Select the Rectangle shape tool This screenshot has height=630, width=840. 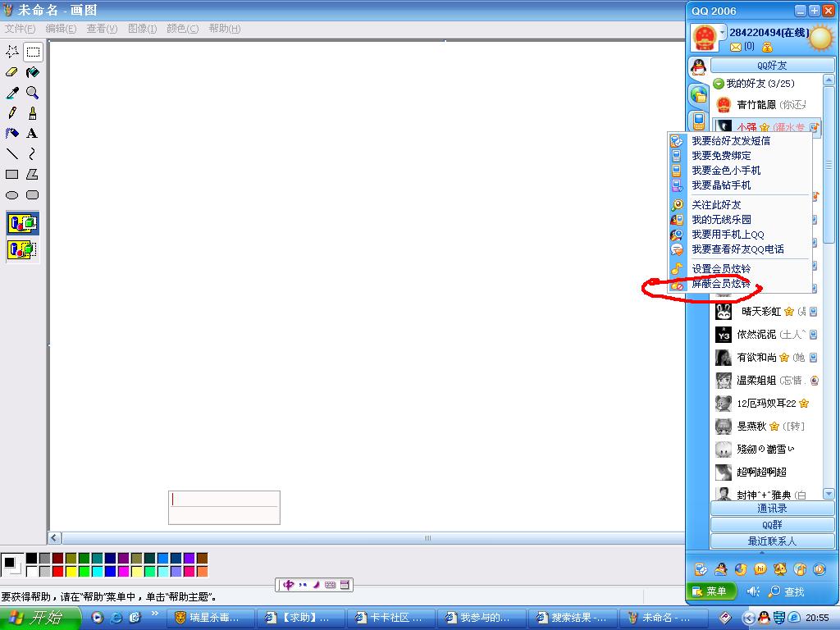coord(12,174)
